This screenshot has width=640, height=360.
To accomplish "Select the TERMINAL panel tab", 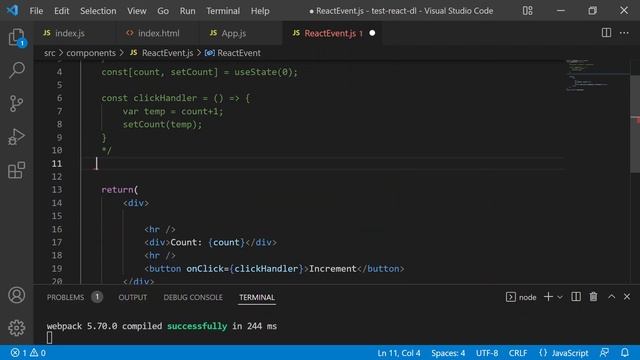I will point(257,297).
